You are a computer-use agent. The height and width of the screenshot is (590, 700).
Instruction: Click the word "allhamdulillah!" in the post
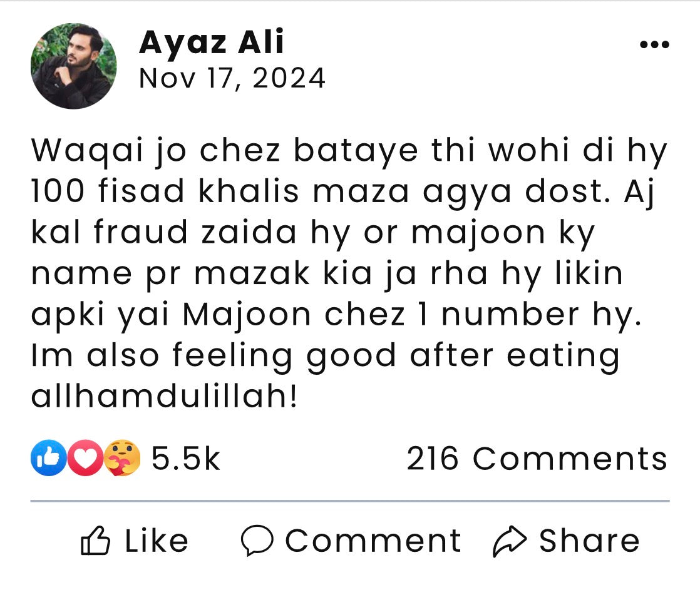(x=165, y=396)
